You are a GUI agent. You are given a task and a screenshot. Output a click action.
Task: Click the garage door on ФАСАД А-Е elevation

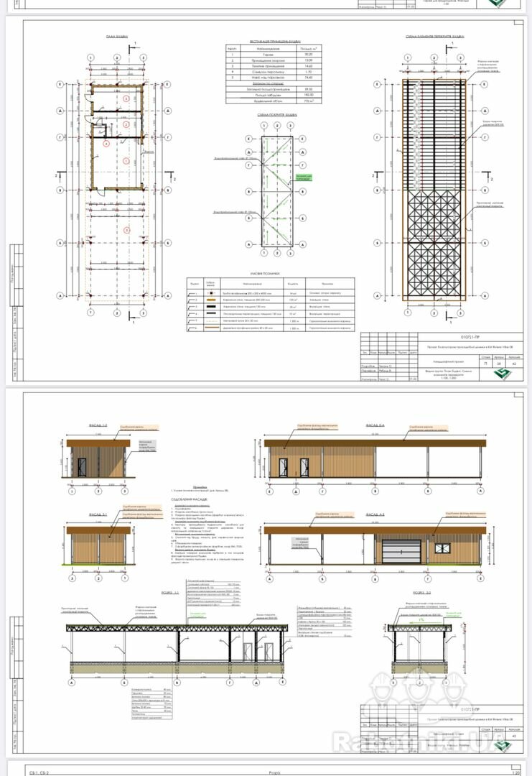[401, 551]
